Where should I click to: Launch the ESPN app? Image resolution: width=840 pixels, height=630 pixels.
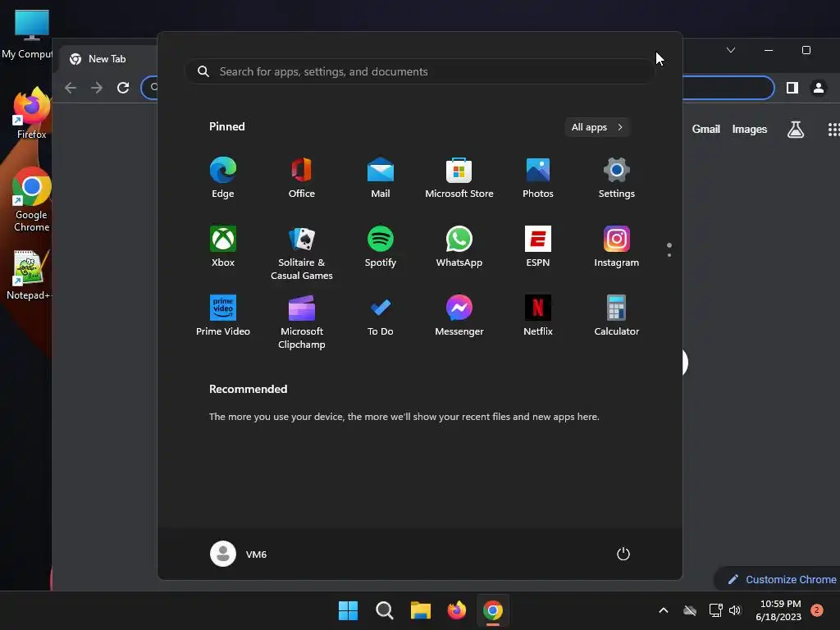538,246
